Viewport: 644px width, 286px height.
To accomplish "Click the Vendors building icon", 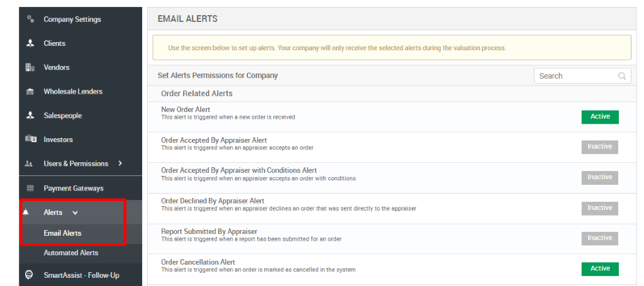I will (x=30, y=67).
